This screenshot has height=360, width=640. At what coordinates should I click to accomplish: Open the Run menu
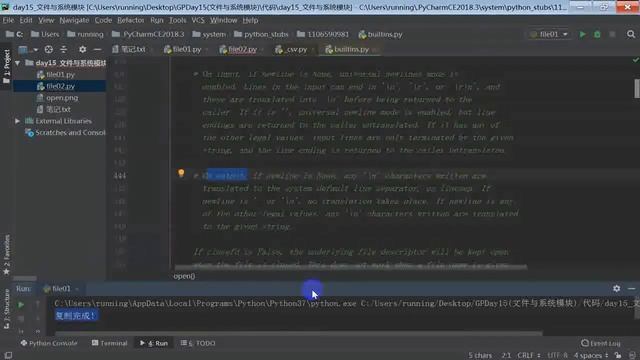157,20
